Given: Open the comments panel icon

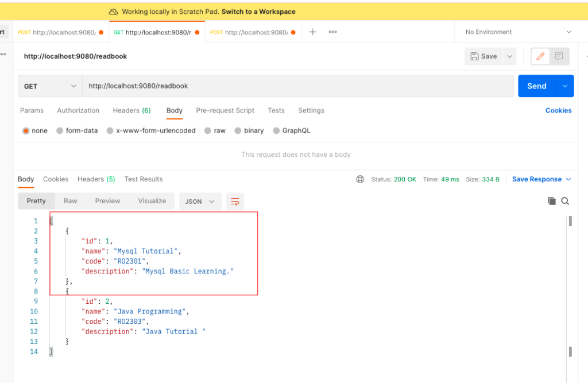Looking at the screenshot, I should tap(559, 56).
